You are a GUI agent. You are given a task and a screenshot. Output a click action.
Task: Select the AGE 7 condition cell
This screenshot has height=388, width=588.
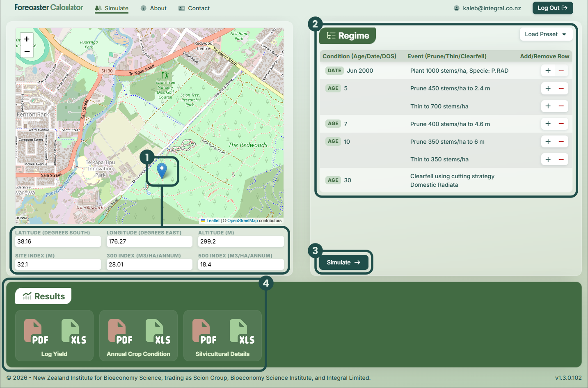[337, 124]
